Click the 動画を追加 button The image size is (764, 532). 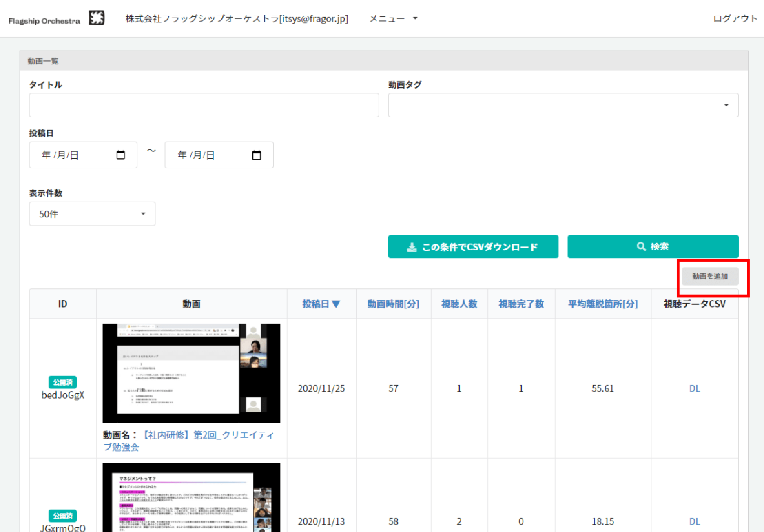pos(710,276)
